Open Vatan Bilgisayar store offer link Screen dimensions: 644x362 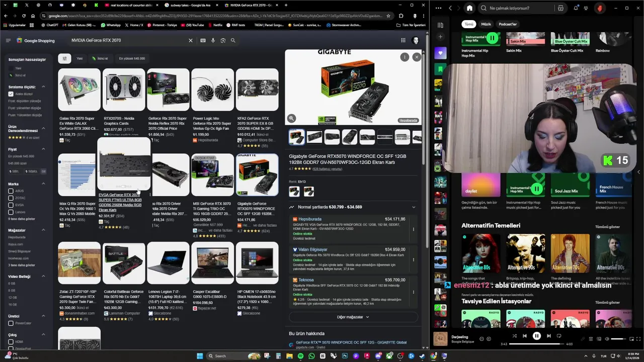coord(313,249)
